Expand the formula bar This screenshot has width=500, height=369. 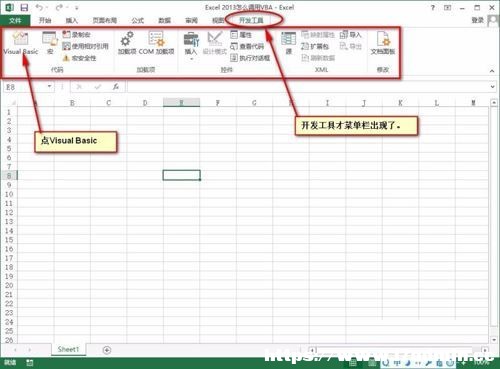(x=493, y=87)
